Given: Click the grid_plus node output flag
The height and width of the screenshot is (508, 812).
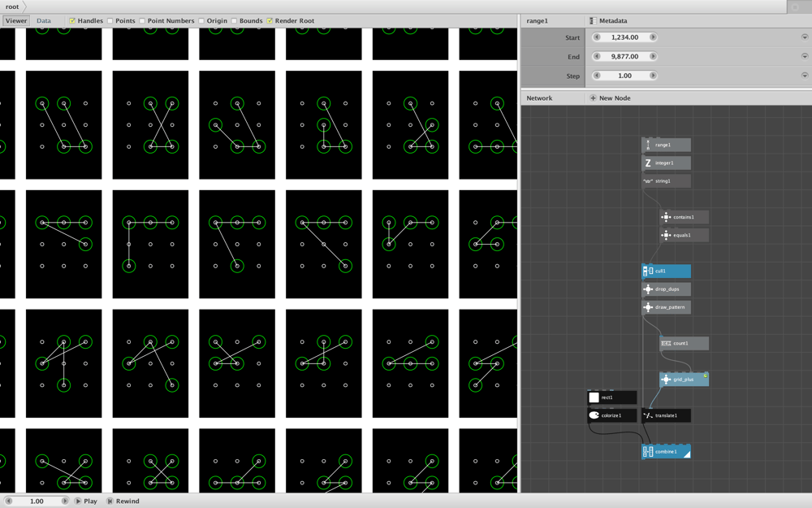Looking at the screenshot, I should 706,376.
